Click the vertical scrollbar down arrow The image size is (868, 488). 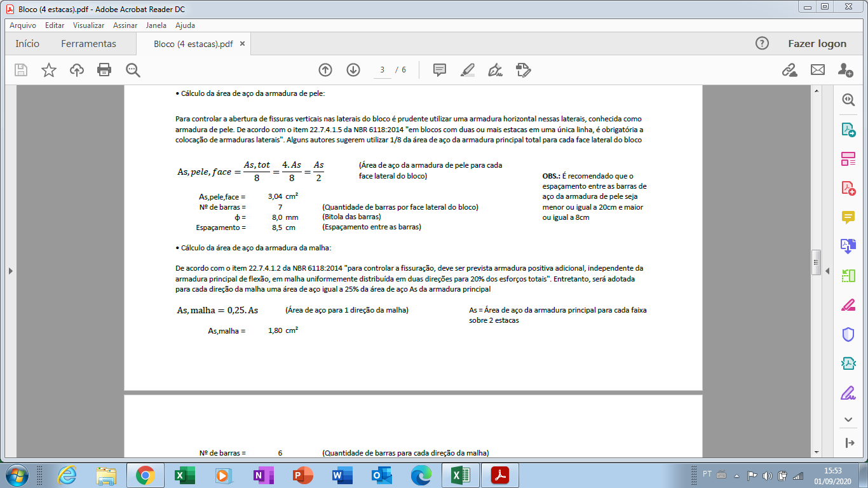click(817, 451)
